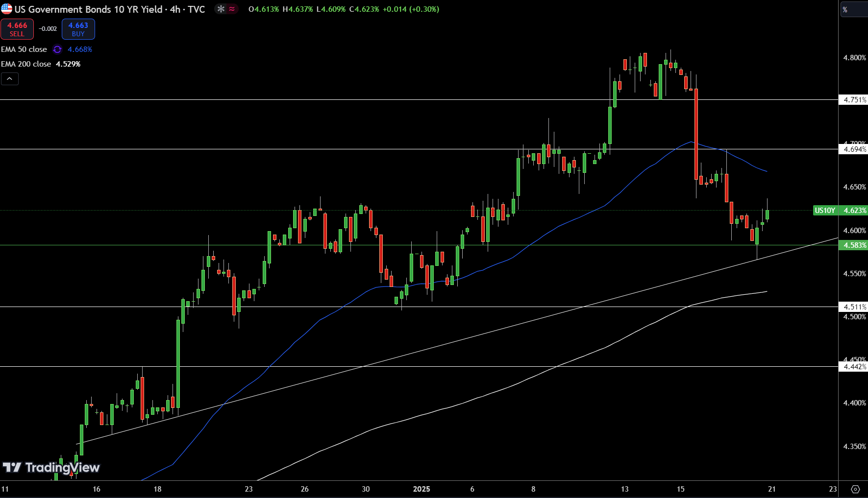
Task: Click the grey asterisk status icon
Action: coord(221,9)
